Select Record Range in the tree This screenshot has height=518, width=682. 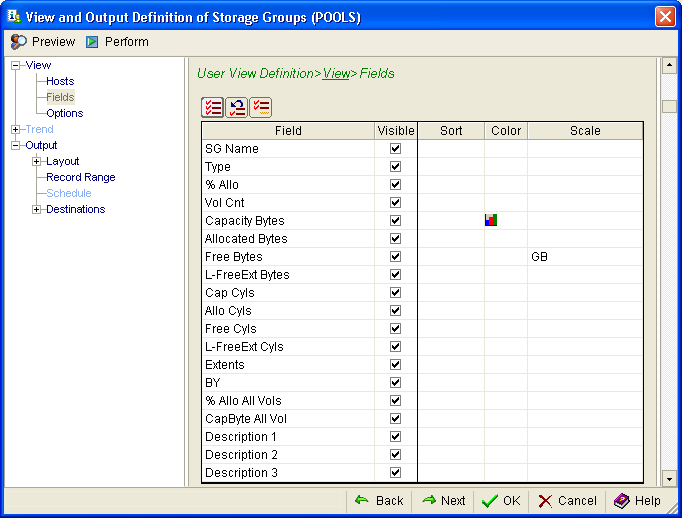[80, 177]
